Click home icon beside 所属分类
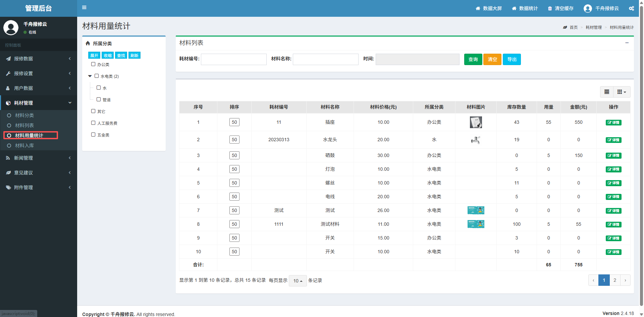Screen dimensions: 644x317 point(88,43)
